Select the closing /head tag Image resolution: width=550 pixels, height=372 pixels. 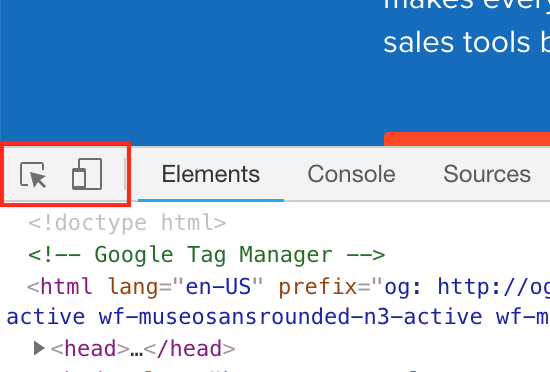[x=189, y=349]
